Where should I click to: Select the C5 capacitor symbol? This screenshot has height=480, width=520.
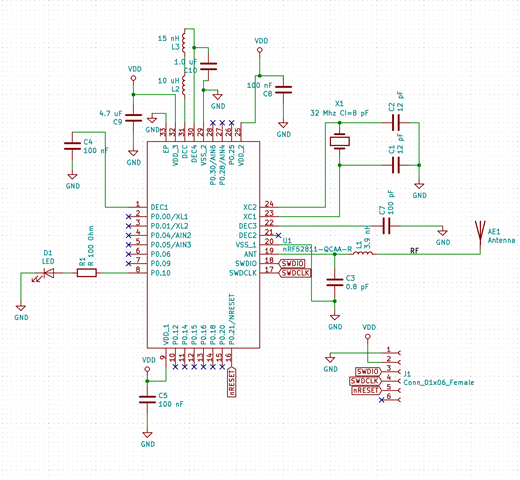pyautogui.click(x=147, y=400)
